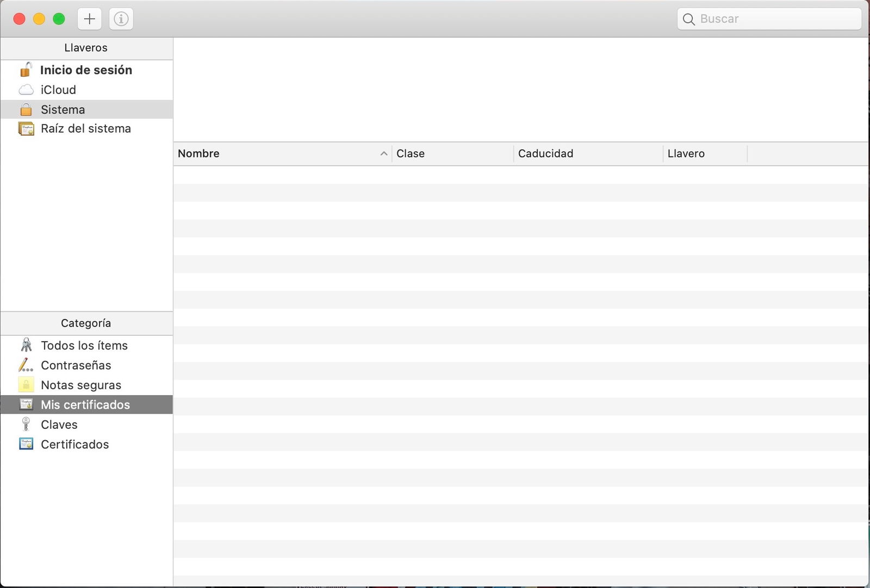Open the Claves category
Screen dimensions: 870x588
click(86, 424)
